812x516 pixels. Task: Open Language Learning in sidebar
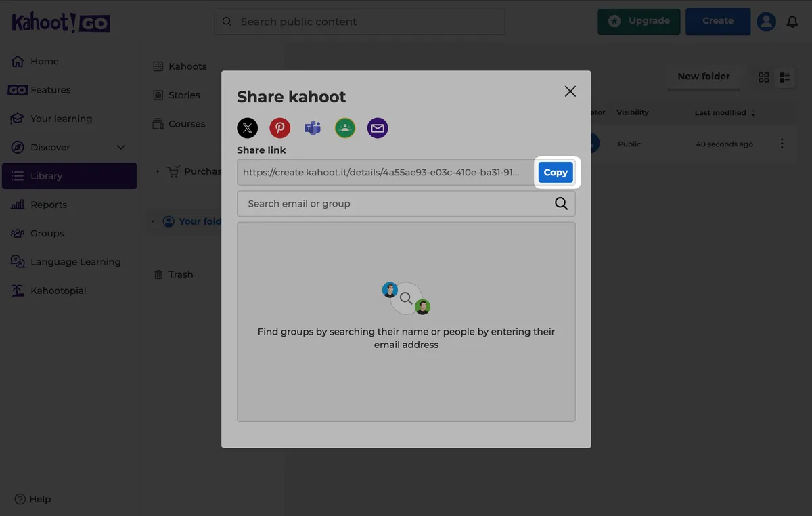tap(69, 262)
